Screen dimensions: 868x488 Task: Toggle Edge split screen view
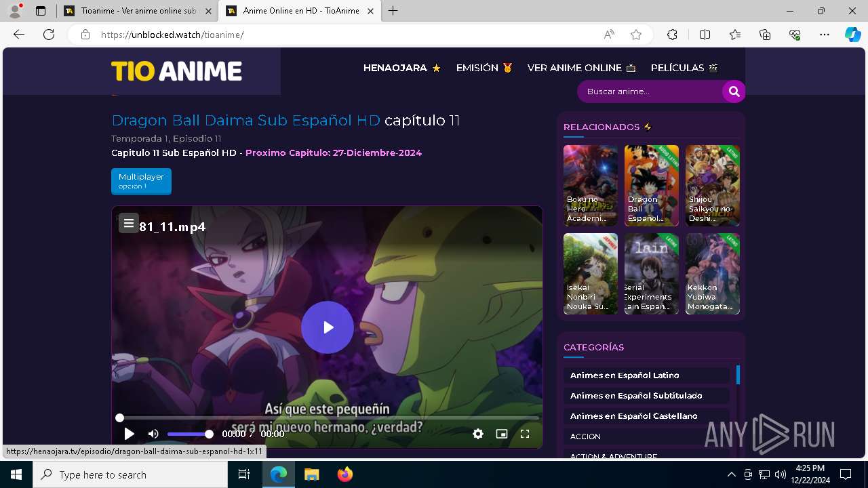pos(705,35)
